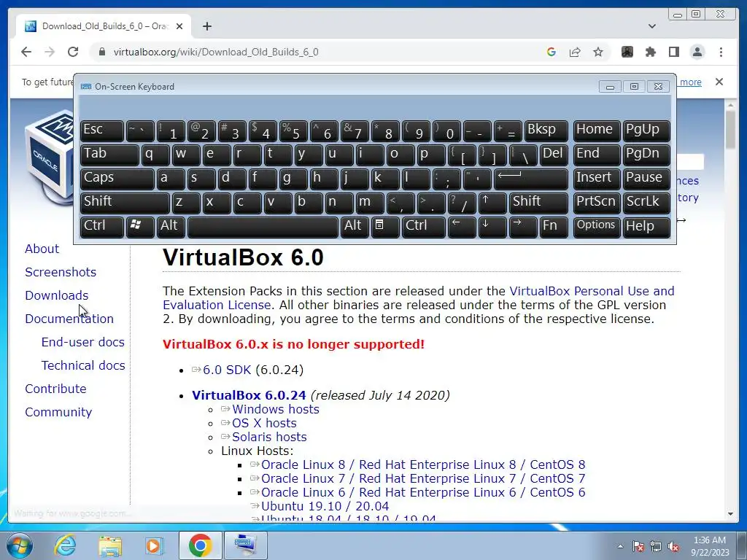Open the Windows Start menu
747x560 pixels.
(x=19, y=545)
